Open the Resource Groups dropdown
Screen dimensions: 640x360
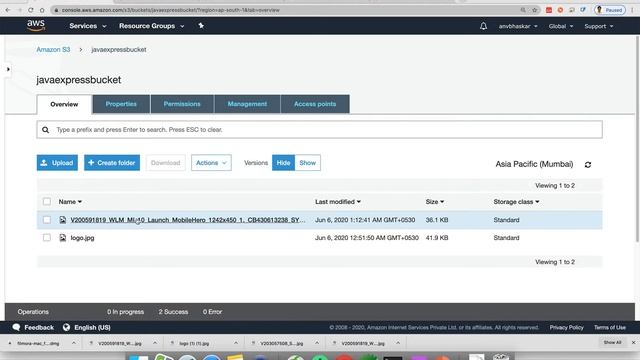(x=151, y=26)
